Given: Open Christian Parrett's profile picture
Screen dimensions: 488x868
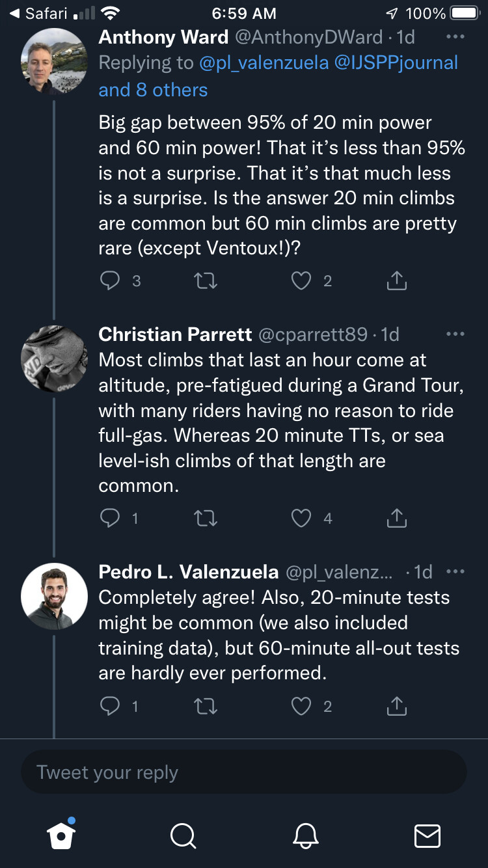Looking at the screenshot, I should click(54, 359).
